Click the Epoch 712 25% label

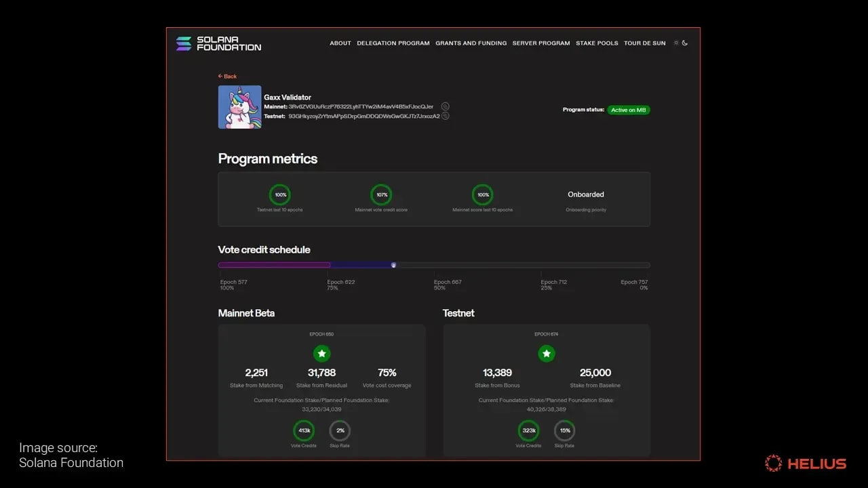point(554,285)
